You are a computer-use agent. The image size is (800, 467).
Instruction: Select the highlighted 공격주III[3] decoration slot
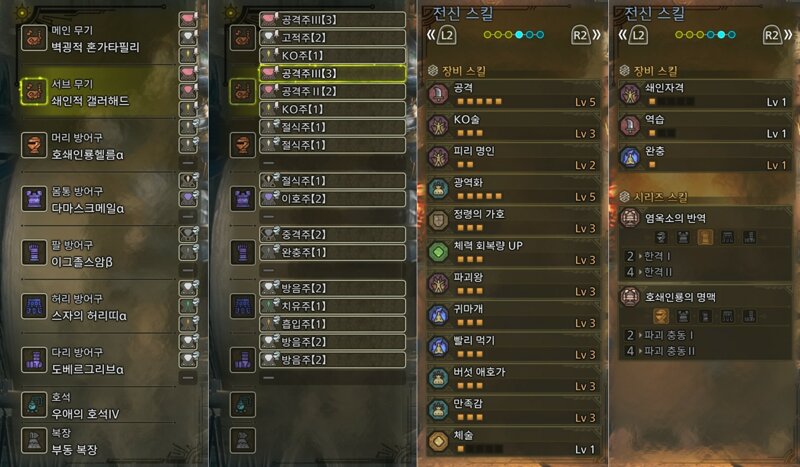pos(332,73)
